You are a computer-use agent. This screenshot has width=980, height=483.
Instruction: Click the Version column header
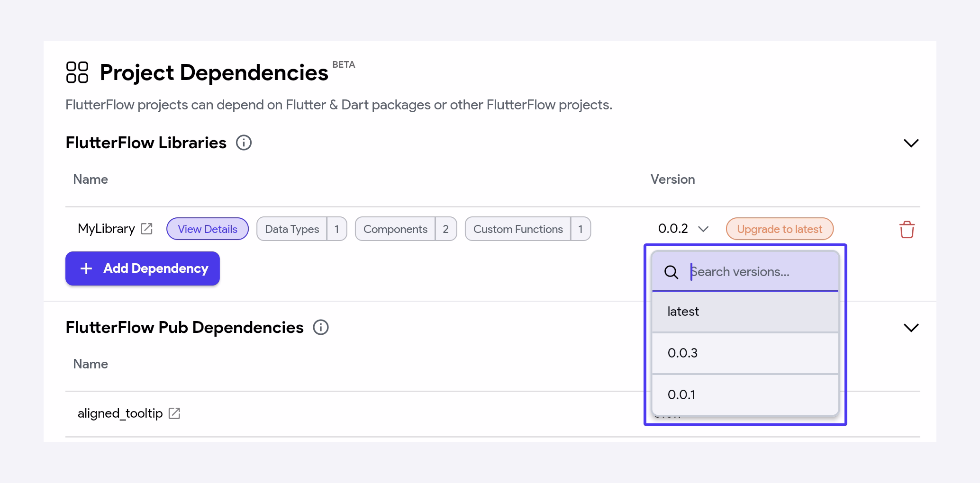(672, 179)
